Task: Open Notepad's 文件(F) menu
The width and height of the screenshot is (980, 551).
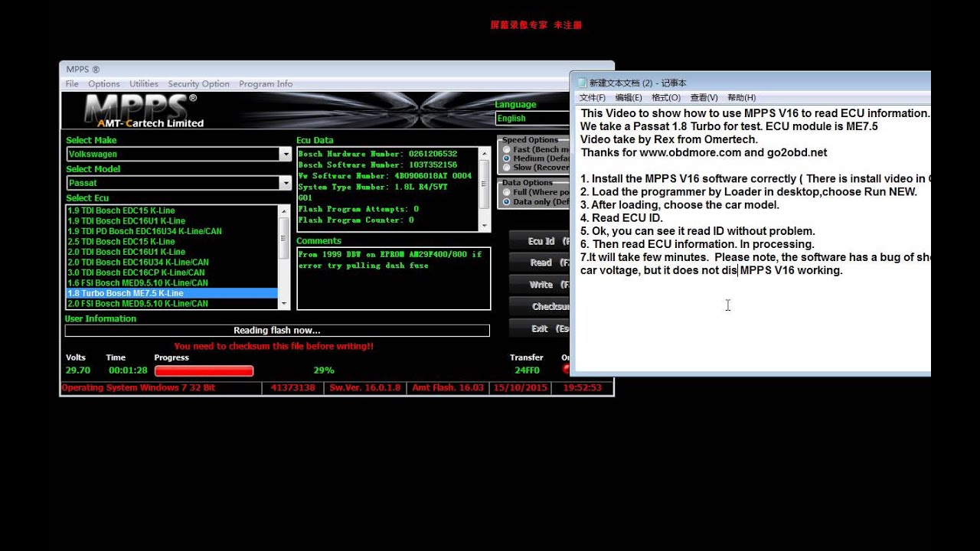Action: pos(593,98)
